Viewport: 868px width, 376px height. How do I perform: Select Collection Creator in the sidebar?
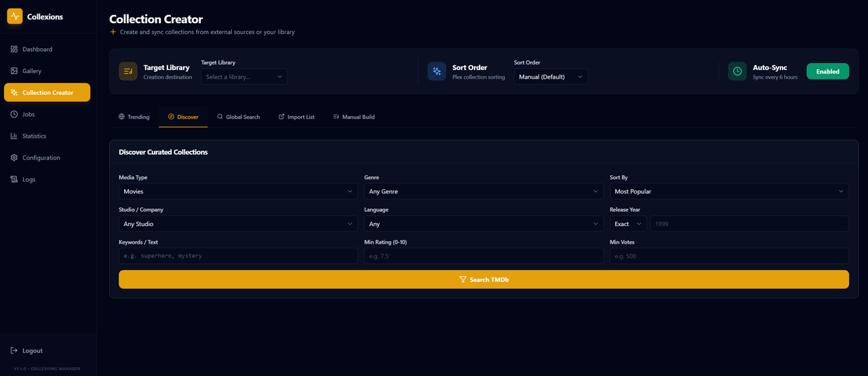(47, 92)
